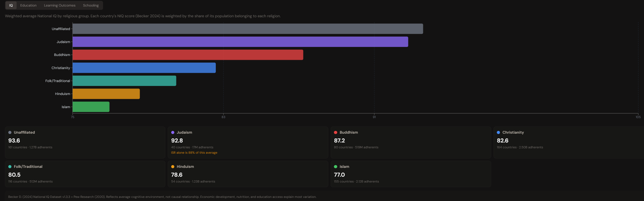
Task: Switch to the Education tab
Action: [x=28, y=5]
